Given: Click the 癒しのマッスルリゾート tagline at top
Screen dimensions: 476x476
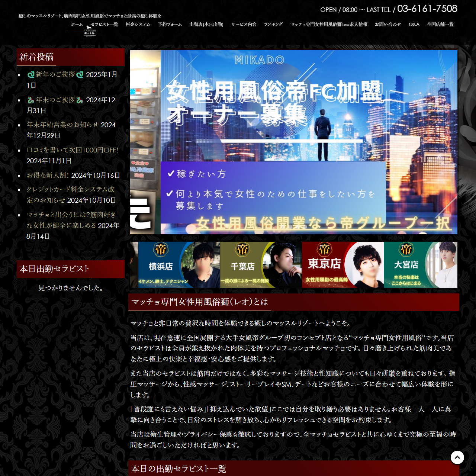Looking at the screenshot, I should 90,16.
